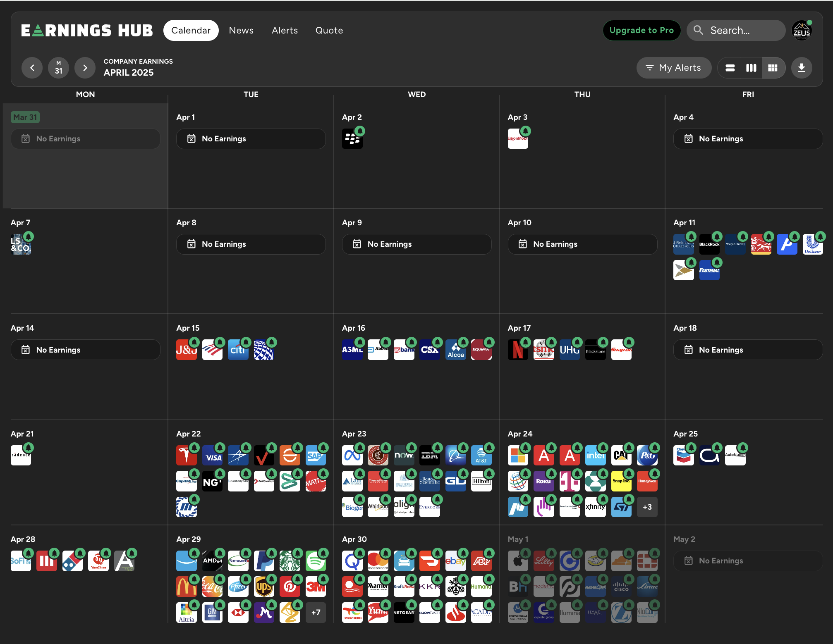The width and height of the screenshot is (833, 644).
Task: Open Snap Inc earnings on Apr 24
Action: tap(621, 481)
